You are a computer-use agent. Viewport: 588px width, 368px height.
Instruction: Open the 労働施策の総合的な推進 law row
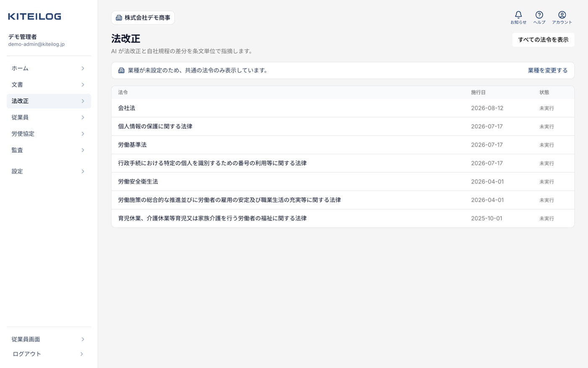pyautogui.click(x=343, y=200)
